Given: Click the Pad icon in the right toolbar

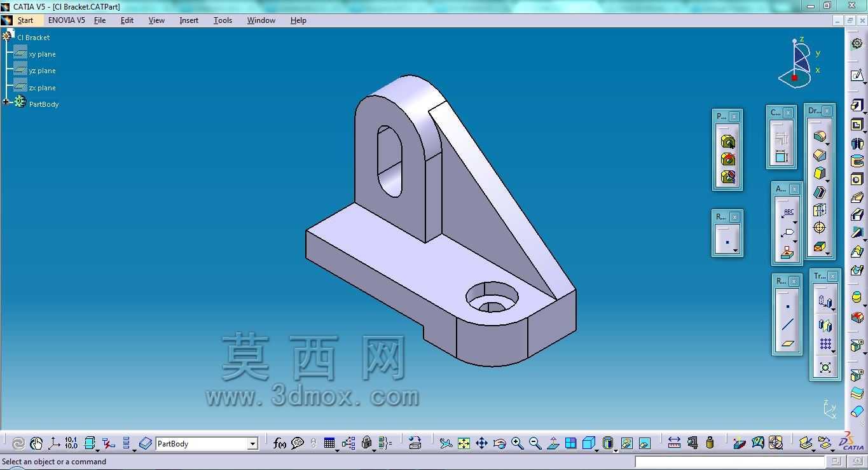Looking at the screenshot, I should pyautogui.click(x=857, y=105).
